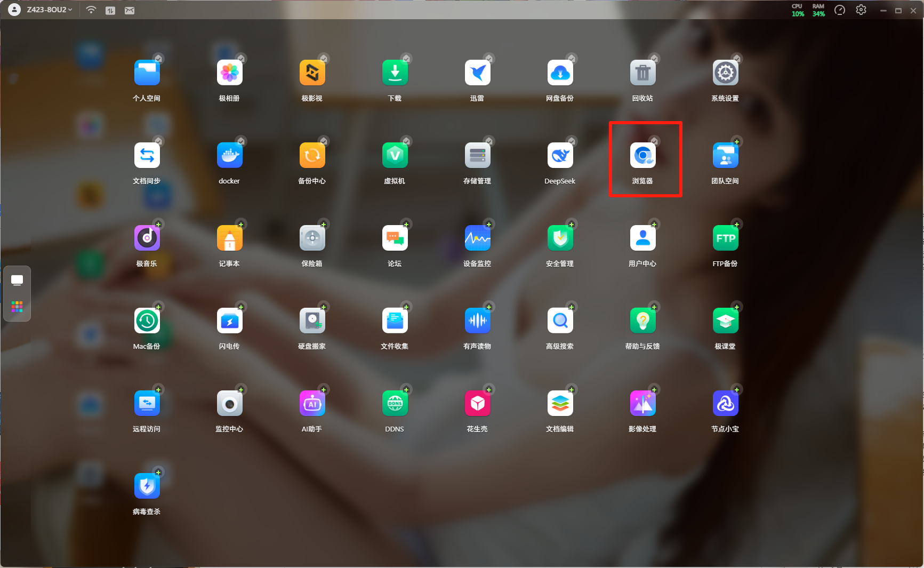
Task: Switch to desktop view in side panel
Action: (17, 280)
